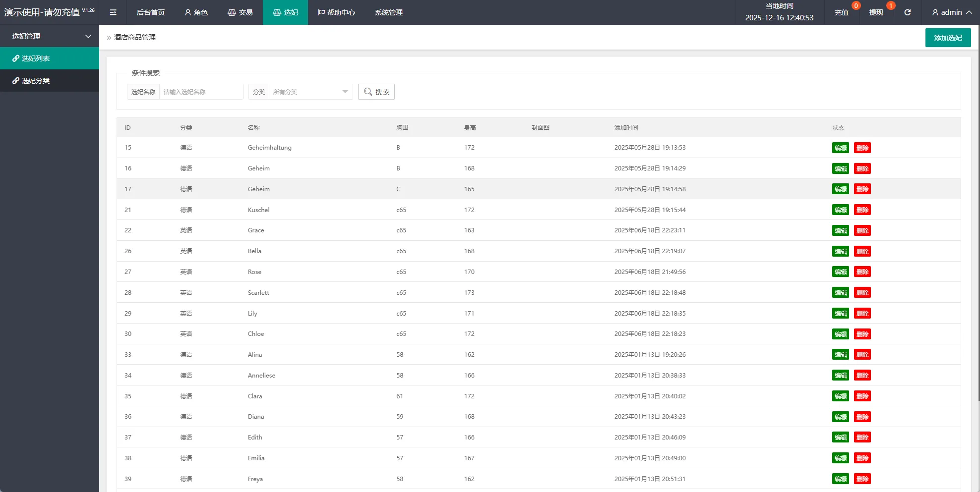Click the refresh icon in top bar
The height and width of the screenshot is (492, 980).
[x=907, y=12]
